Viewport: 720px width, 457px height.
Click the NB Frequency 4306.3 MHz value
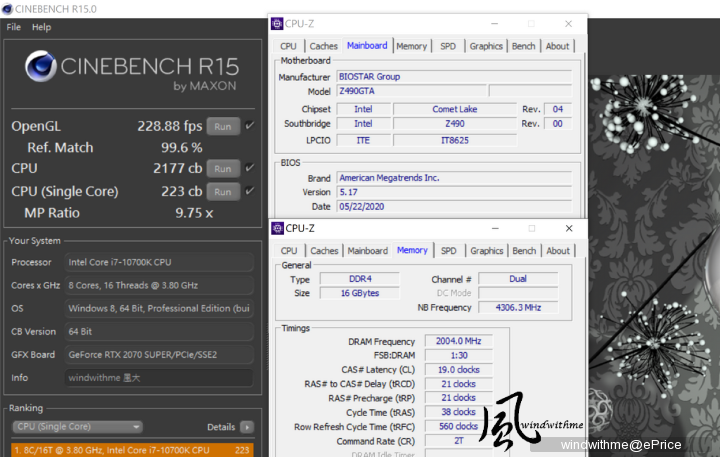pos(518,307)
